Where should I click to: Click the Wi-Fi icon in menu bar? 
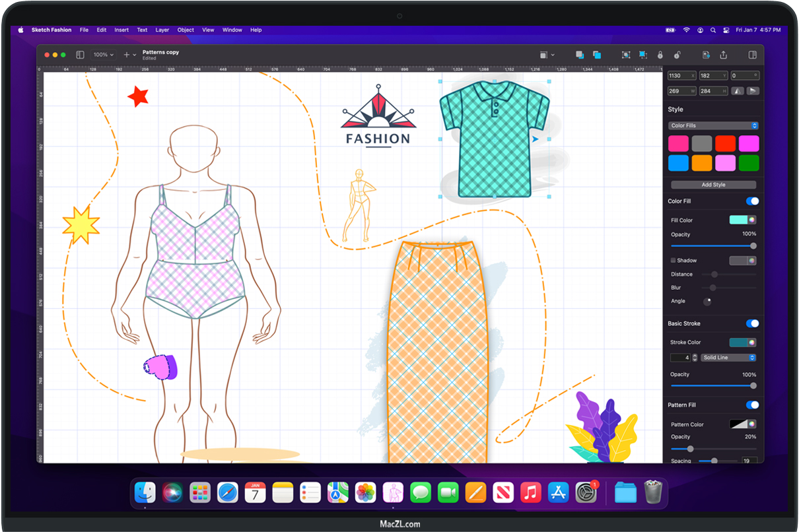coord(686,30)
